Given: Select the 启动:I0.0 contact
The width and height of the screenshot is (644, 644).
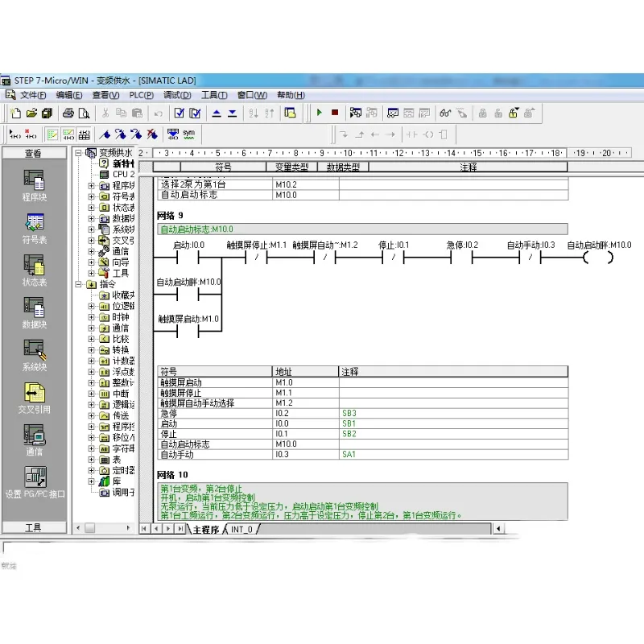Looking at the screenshot, I should (188, 258).
